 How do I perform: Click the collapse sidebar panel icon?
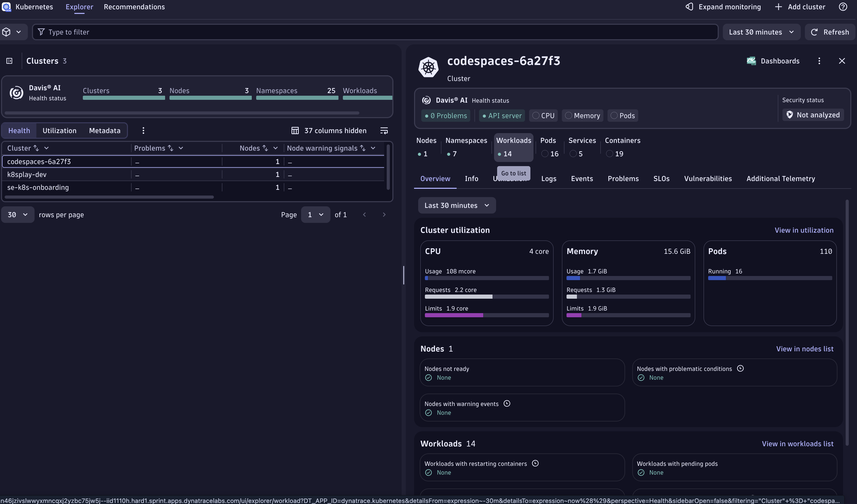10,61
